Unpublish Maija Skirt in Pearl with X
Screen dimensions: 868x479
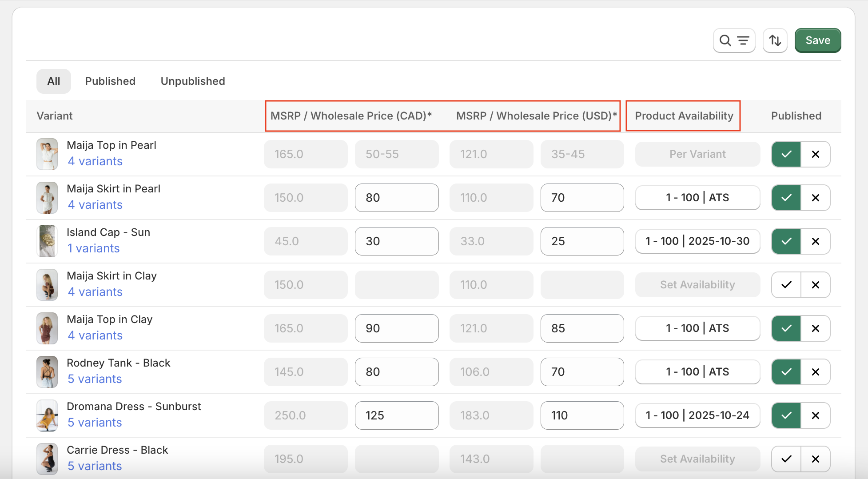tap(816, 198)
